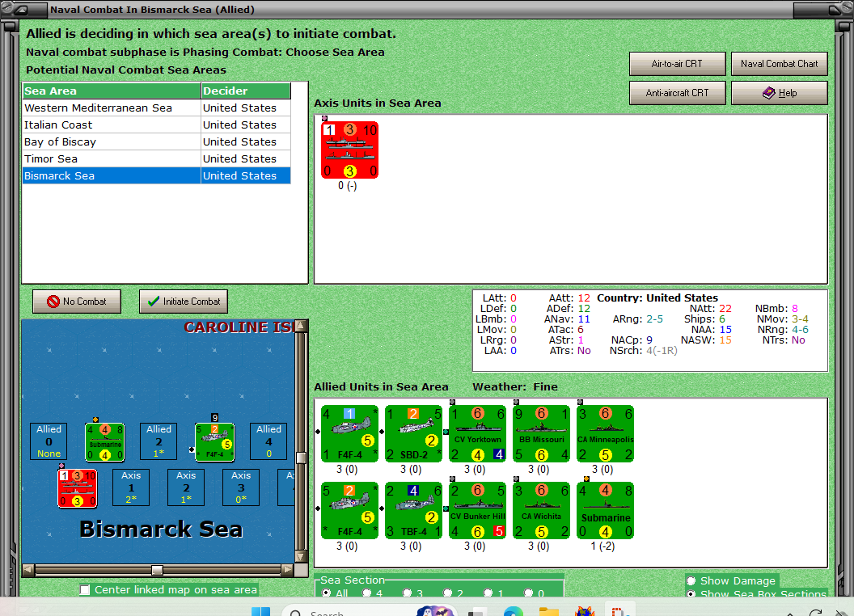854x616 pixels.
Task: Open the Naval Combat Chart
Action: 779,63
